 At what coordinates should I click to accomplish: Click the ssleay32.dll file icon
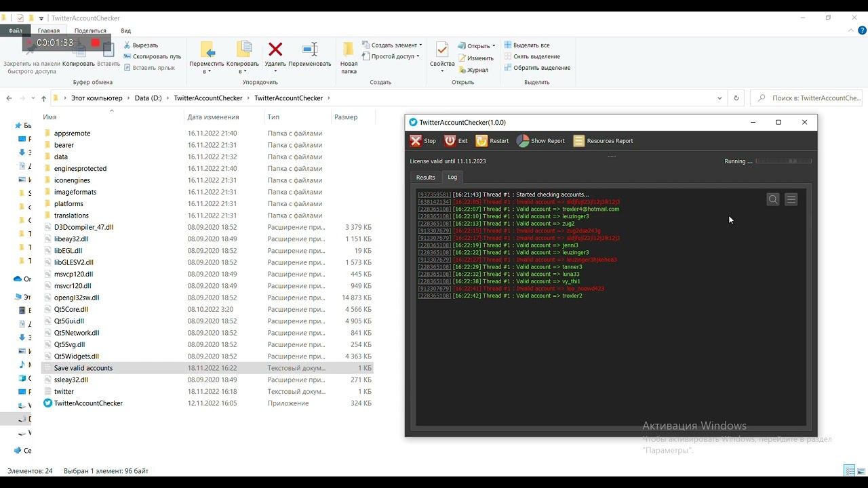tap(47, 380)
